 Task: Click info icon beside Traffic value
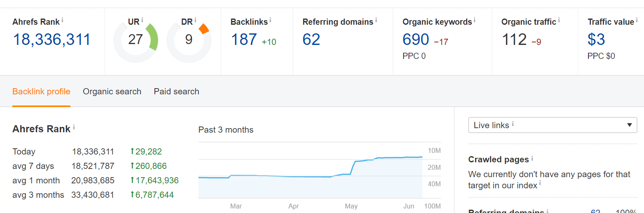pyautogui.click(x=637, y=20)
